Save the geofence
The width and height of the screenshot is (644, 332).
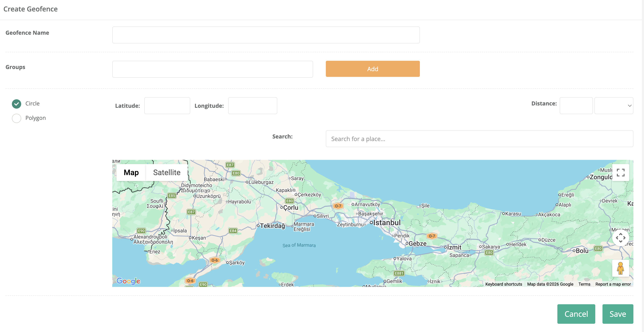pos(618,314)
